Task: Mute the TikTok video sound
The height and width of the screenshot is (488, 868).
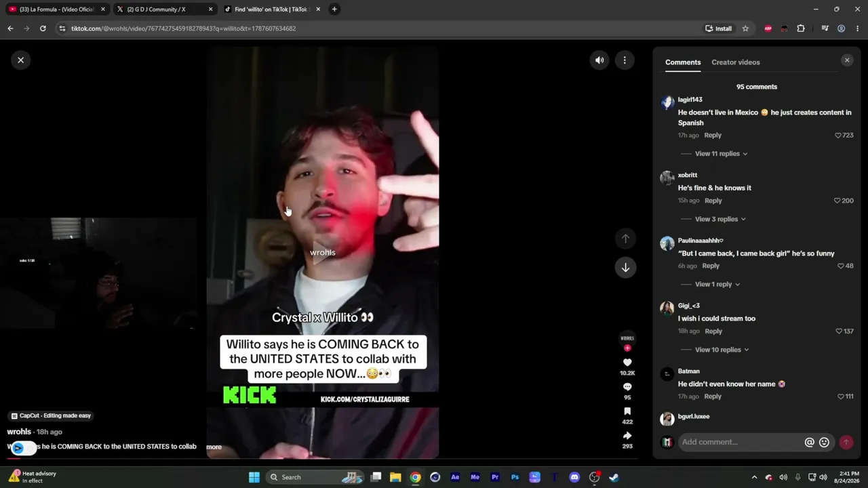Action: pyautogui.click(x=599, y=60)
